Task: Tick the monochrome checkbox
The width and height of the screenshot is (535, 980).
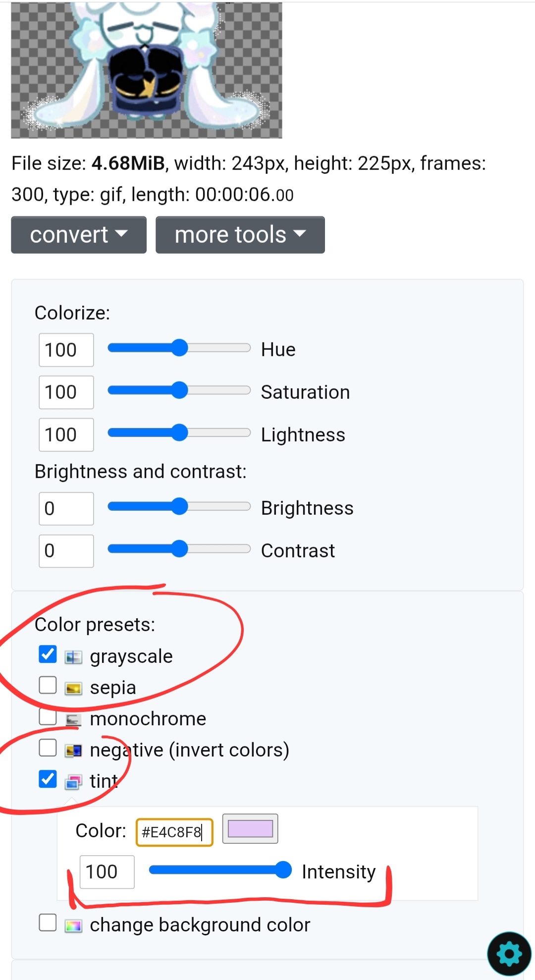Action: tap(48, 716)
